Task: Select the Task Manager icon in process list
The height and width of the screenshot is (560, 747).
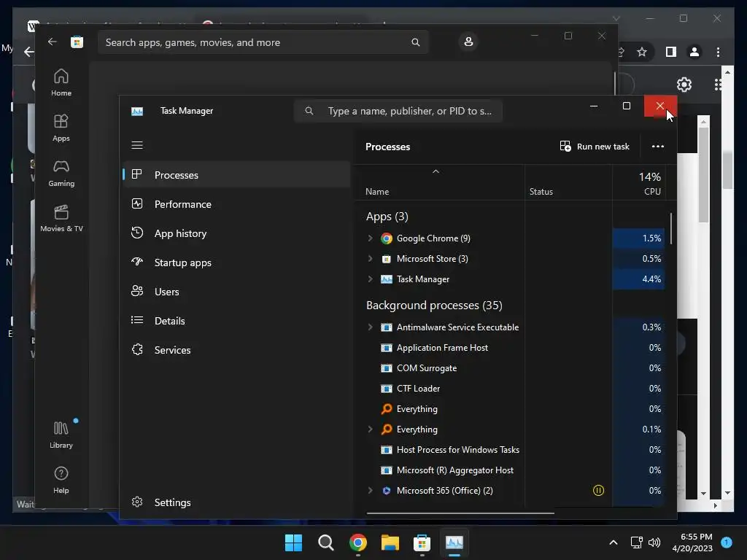Action: point(387,279)
